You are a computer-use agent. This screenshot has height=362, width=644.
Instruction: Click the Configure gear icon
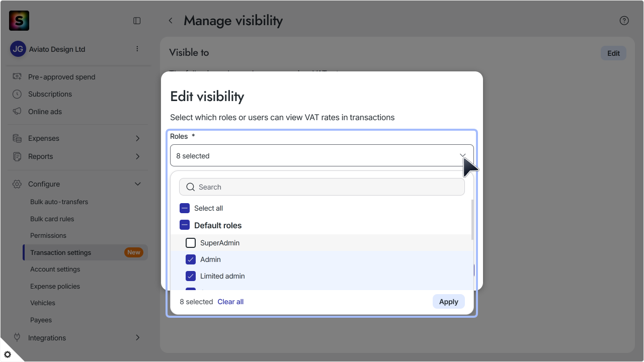pyautogui.click(x=17, y=184)
